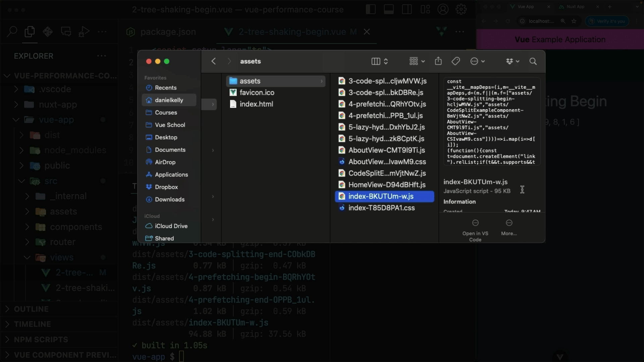Open Applications in Finder sidebar

[x=169, y=174]
